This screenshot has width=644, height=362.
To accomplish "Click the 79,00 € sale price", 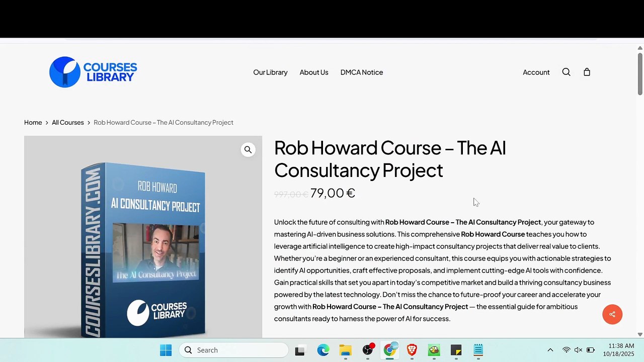I will tap(333, 193).
